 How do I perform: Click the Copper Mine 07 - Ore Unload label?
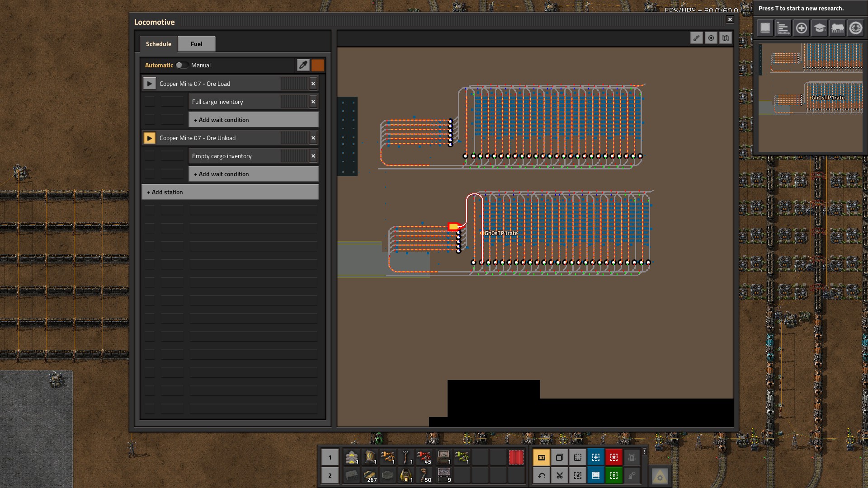(x=198, y=138)
